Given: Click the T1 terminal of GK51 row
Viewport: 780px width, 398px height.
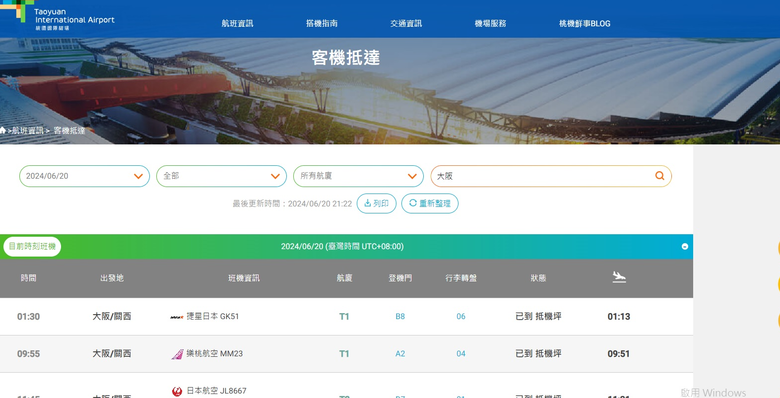Looking at the screenshot, I should click(x=344, y=316).
